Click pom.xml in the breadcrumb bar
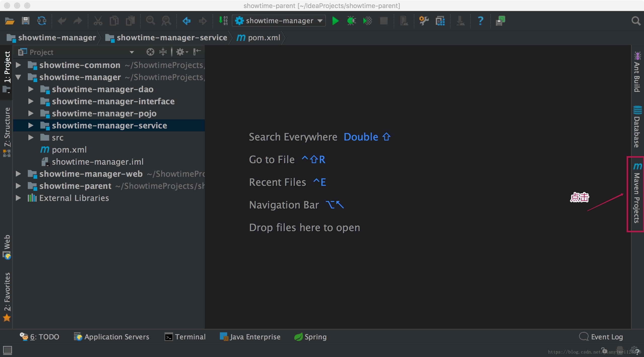Viewport: 644px width, 357px height. (x=264, y=38)
